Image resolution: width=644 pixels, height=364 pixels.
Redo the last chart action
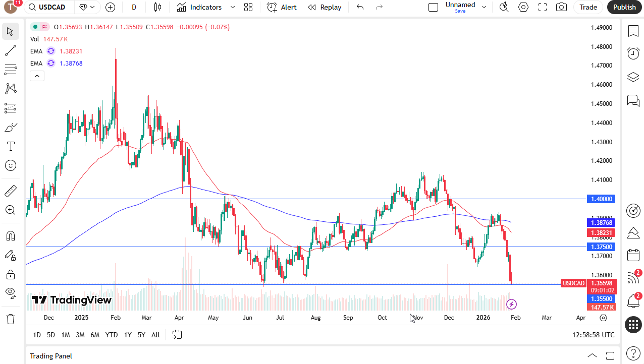[379, 7]
